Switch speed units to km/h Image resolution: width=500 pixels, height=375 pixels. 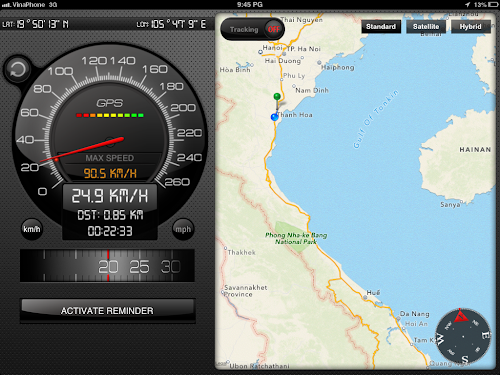coord(32,229)
